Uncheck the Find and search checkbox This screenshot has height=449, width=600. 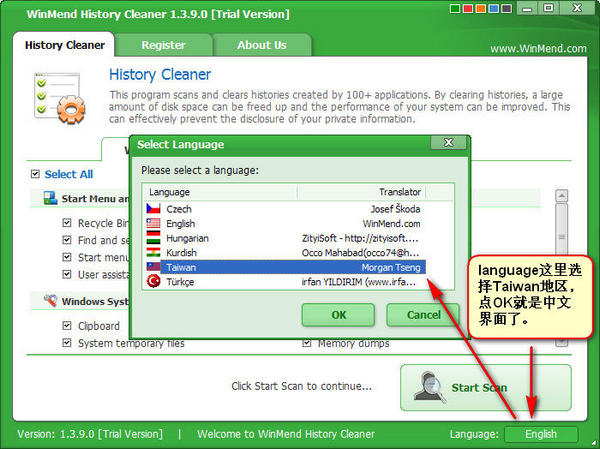tap(67, 240)
